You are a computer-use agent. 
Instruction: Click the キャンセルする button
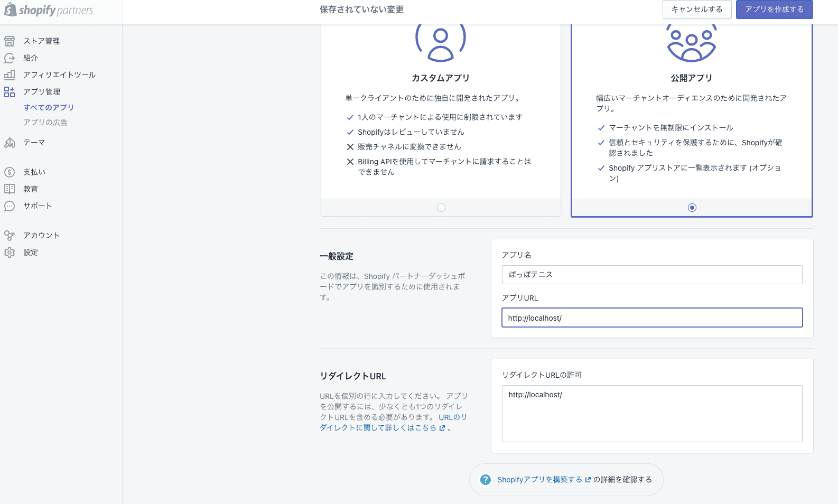click(697, 10)
